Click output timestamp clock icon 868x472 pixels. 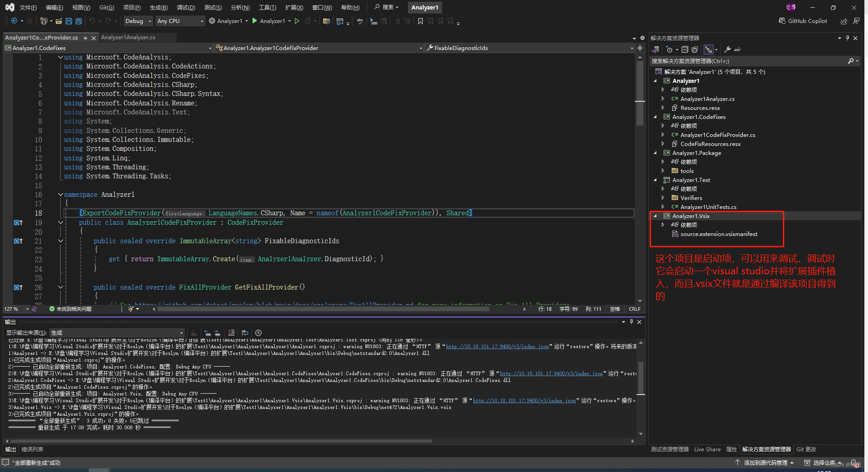point(258,332)
